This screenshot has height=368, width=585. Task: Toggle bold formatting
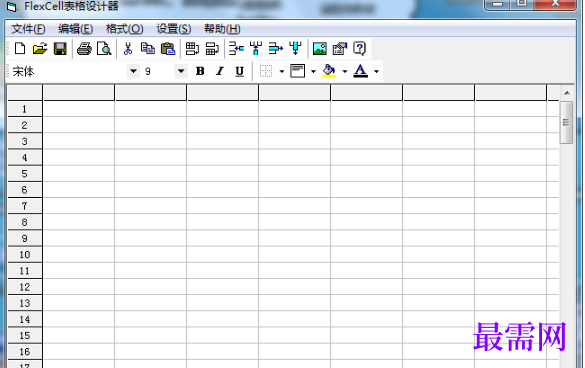click(200, 71)
